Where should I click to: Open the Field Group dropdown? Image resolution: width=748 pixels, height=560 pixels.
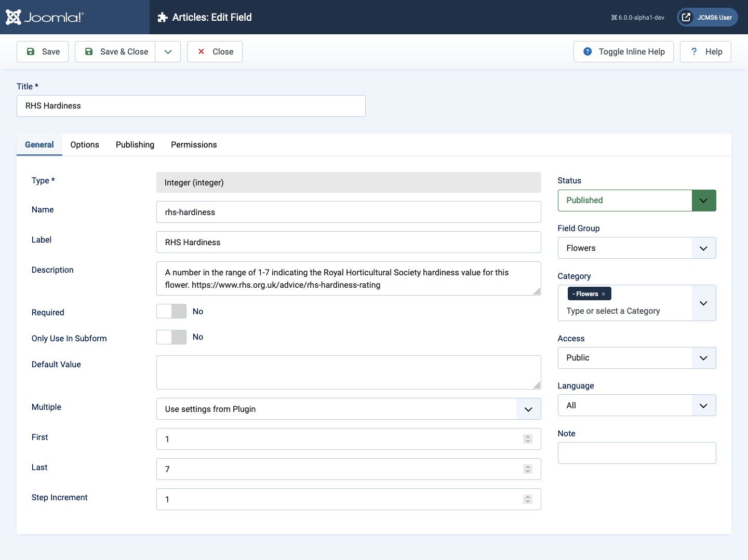click(x=636, y=248)
